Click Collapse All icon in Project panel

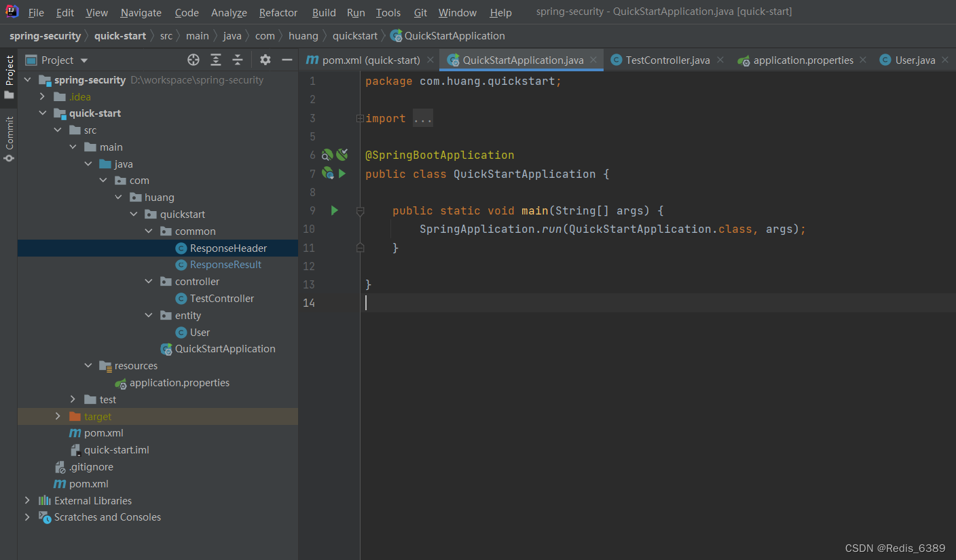[238, 60]
